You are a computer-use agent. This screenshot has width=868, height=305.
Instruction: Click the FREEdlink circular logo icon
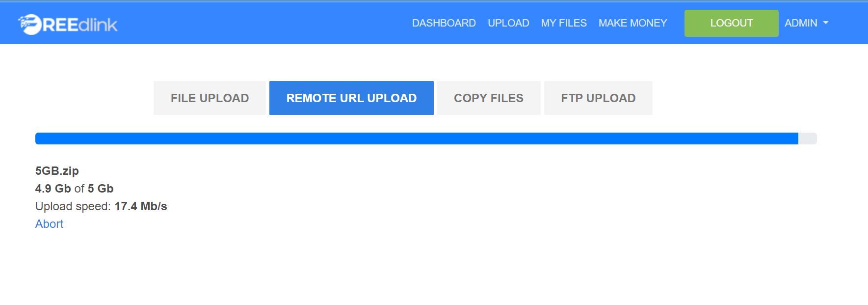tap(30, 24)
